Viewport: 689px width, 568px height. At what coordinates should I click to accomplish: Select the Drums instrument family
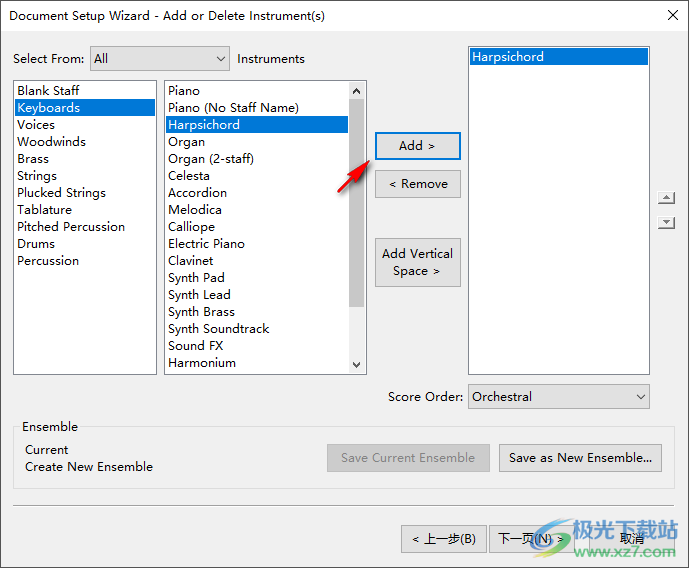click(x=36, y=244)
